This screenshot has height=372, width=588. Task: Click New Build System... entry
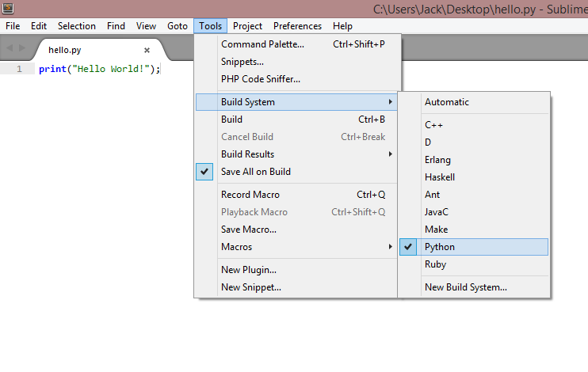[x=474, y=287]
